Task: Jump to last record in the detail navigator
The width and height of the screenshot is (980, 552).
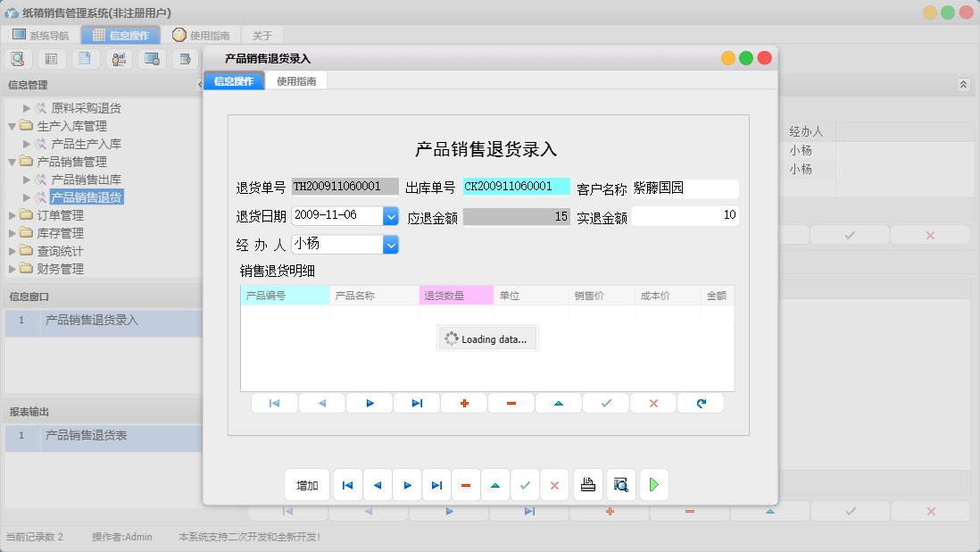Action: pos(417,403)
